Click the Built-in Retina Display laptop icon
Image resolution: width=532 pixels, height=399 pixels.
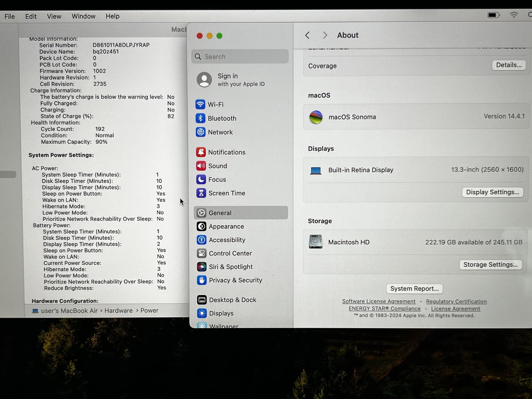316,170
